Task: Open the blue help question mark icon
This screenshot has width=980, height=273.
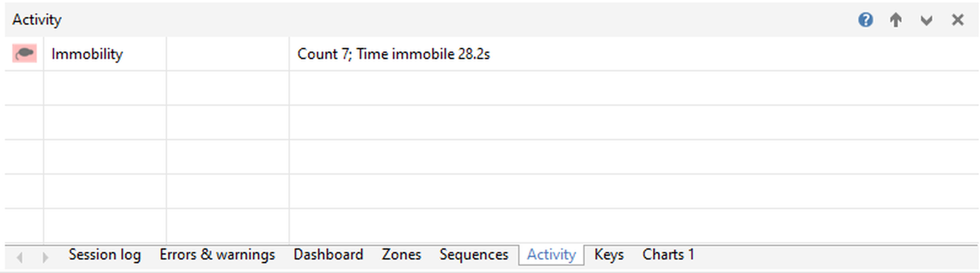Action: click(865, 20)
